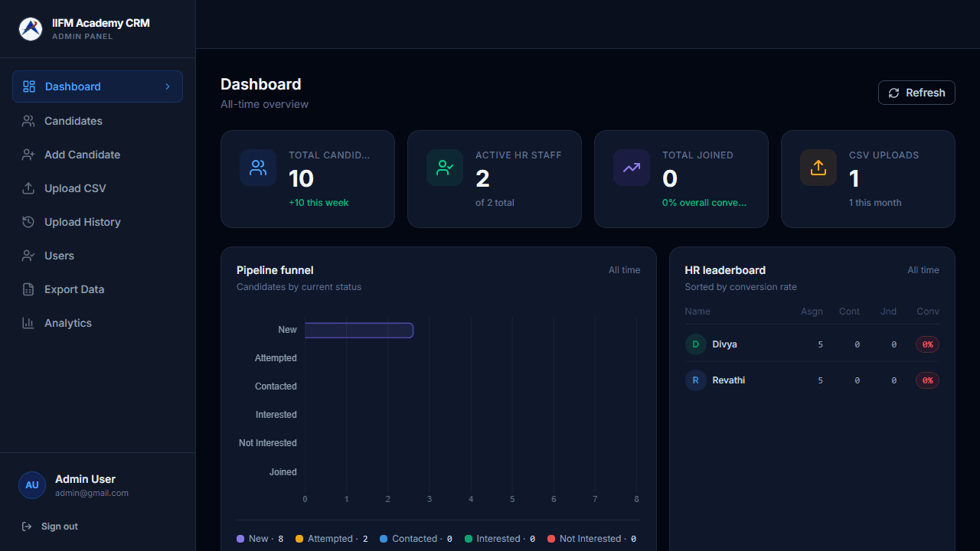Click the Users person-check icon
Screen dimensions: 980x551
pyautogui.click(x=28, y=256)
